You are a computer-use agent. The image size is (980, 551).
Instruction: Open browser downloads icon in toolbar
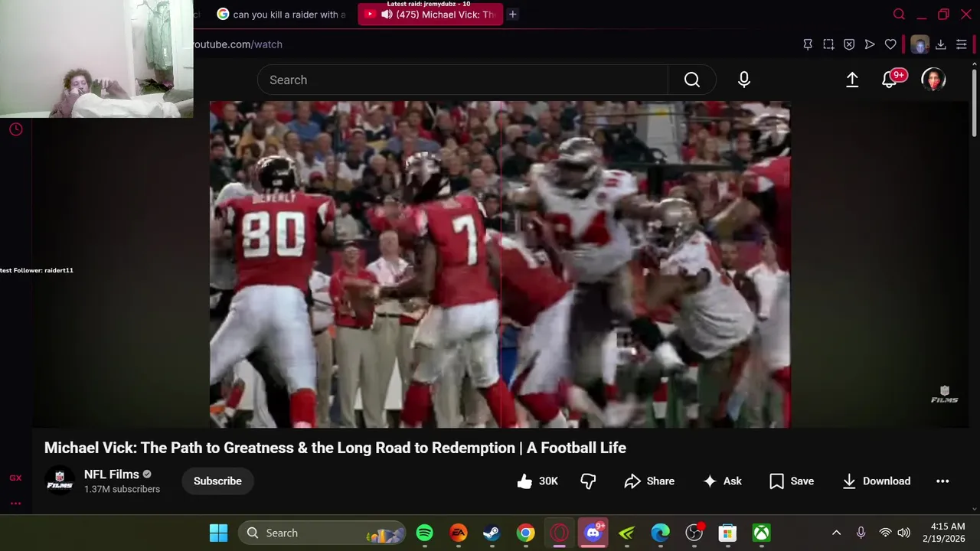(941, 44)
